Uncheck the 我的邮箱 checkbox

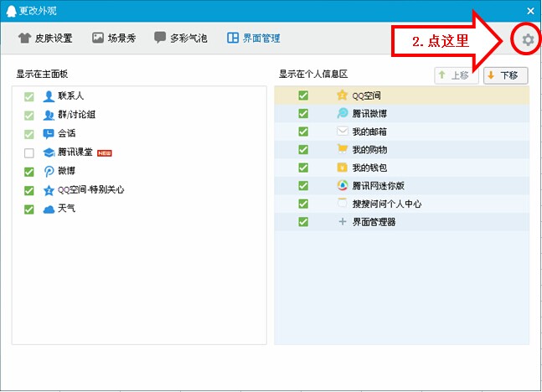[303, 132]
